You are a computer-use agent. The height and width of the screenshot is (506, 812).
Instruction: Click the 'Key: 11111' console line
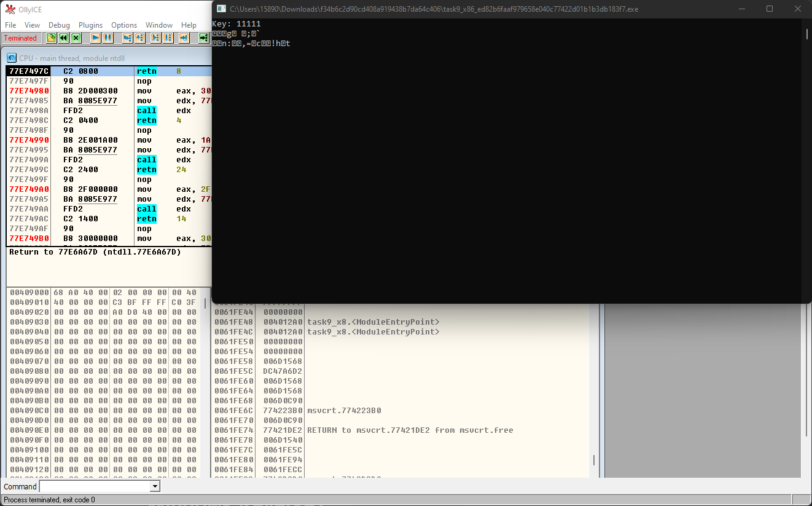[236, 24]
